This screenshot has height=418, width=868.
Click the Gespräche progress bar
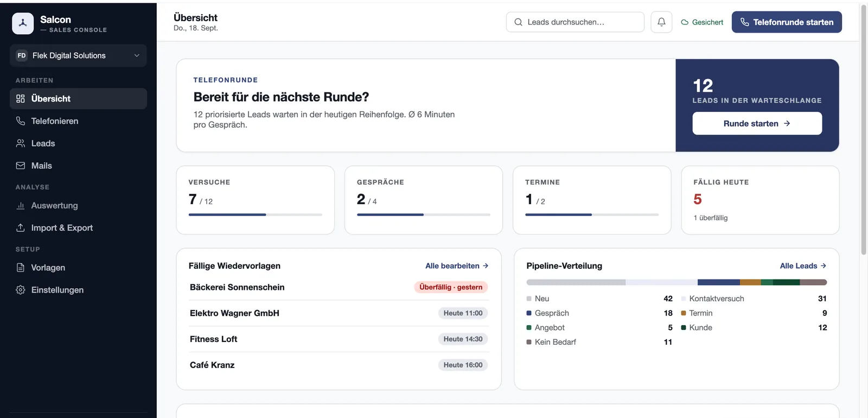coord(424,215)
